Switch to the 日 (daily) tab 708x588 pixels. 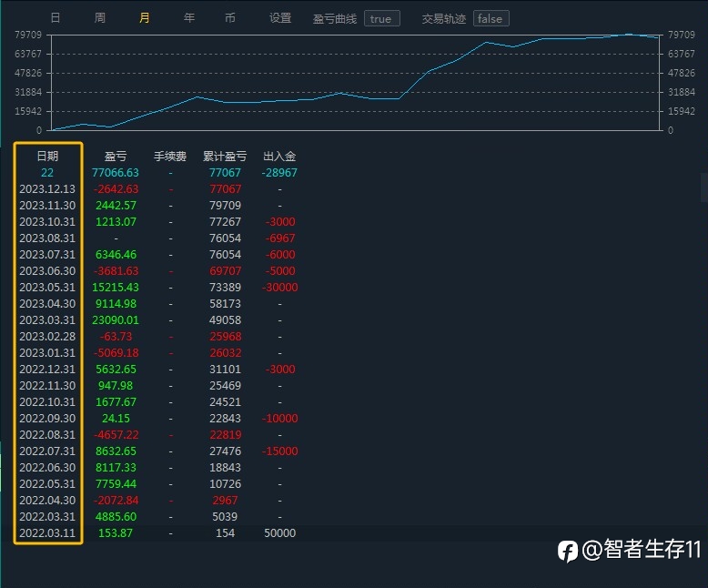56,18
